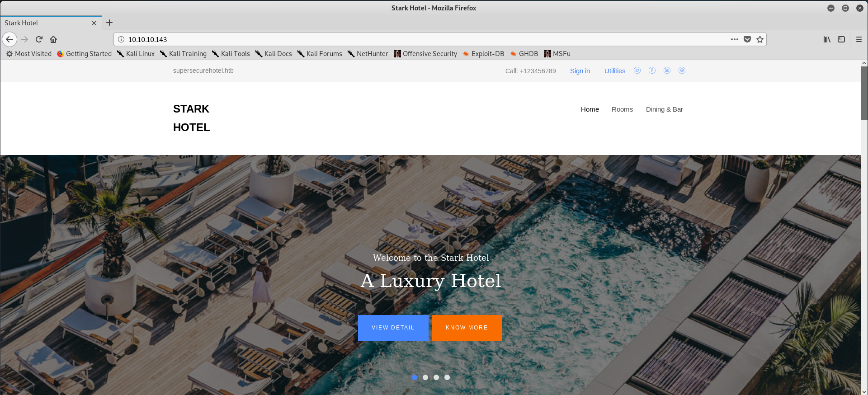This screenshot has width=868, height=395.
Task: Open the LinkedIn social icon
Action: (x=667, y=71)
